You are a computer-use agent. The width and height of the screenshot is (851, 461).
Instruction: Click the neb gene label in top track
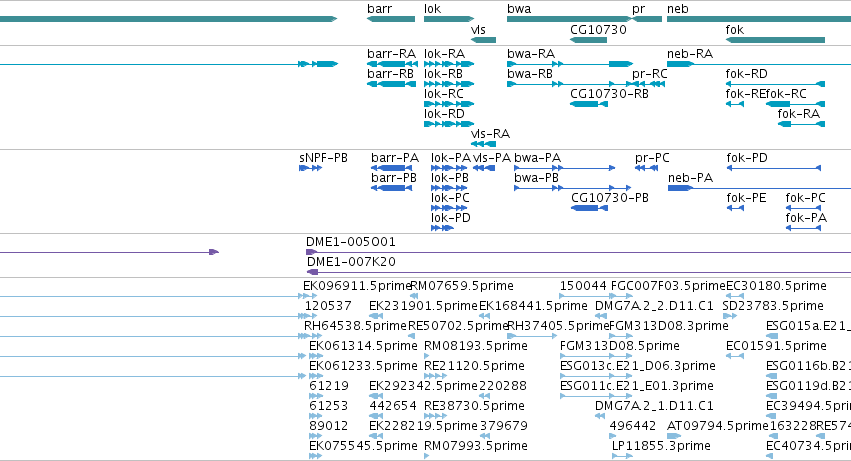[x=678, y=9]
